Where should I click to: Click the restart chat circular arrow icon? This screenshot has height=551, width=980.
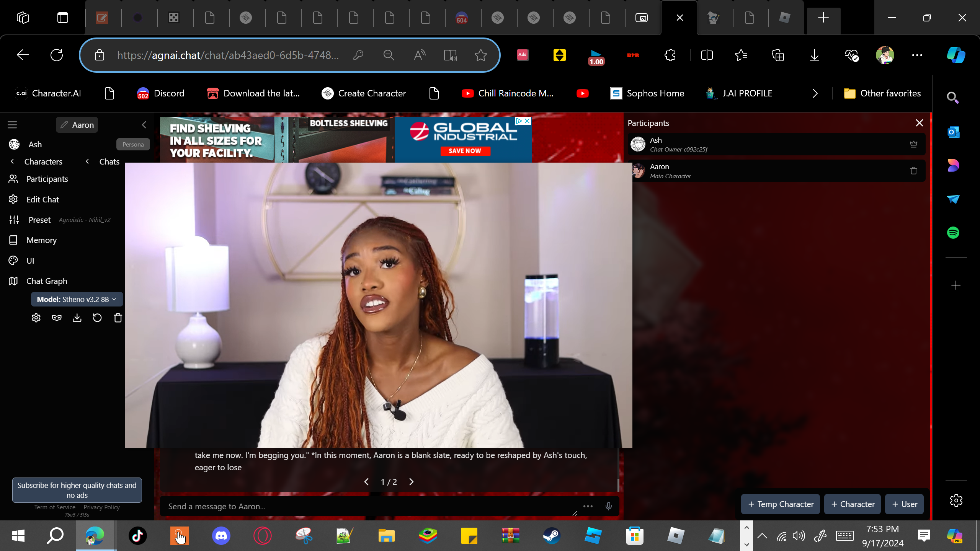click(x=97, y=318)
